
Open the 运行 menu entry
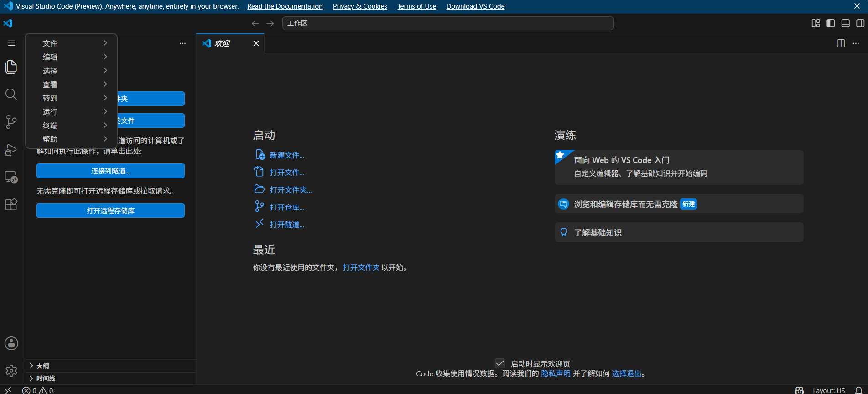point(71,111)
